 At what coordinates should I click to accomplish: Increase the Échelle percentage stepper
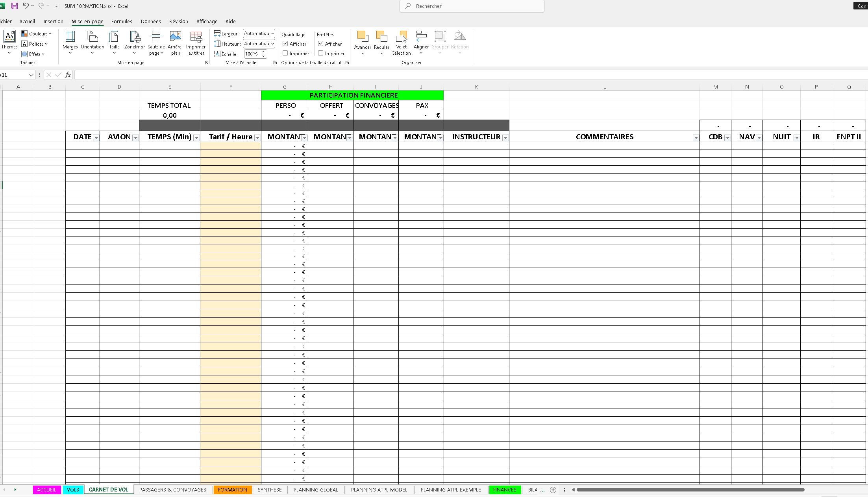263,52
